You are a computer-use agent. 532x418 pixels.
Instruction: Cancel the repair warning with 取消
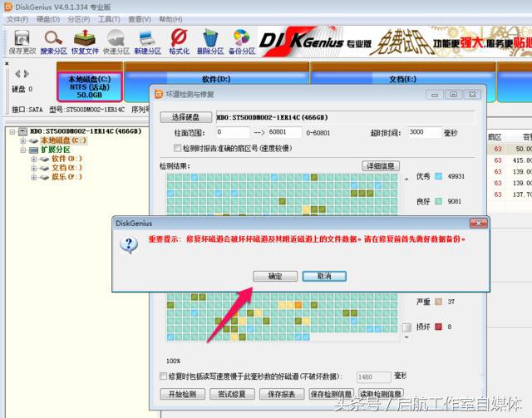(324, 276)
